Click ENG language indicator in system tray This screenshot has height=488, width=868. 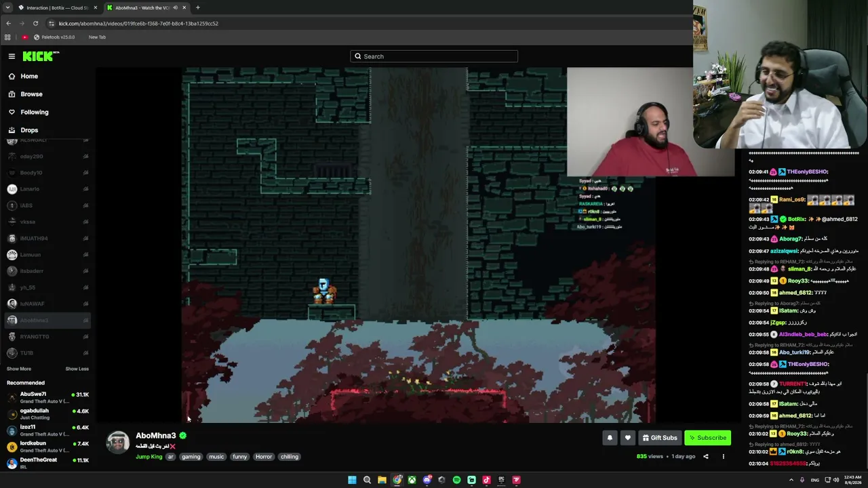pos(815,480)
